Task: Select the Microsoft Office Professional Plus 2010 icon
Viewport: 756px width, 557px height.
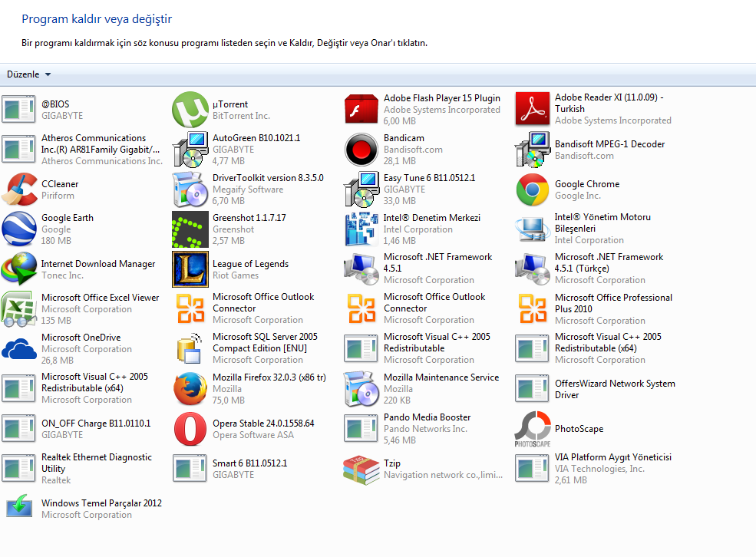Action: point(533,309)
